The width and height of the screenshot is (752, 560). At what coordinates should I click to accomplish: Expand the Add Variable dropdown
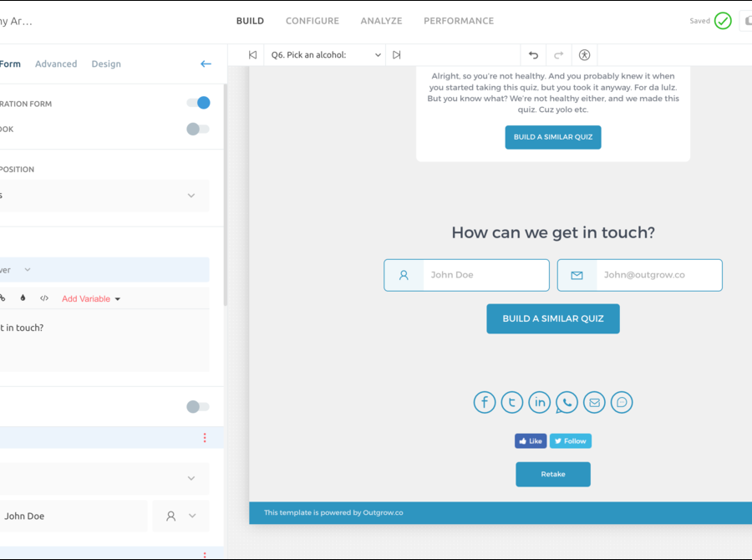tap(91, 298)
